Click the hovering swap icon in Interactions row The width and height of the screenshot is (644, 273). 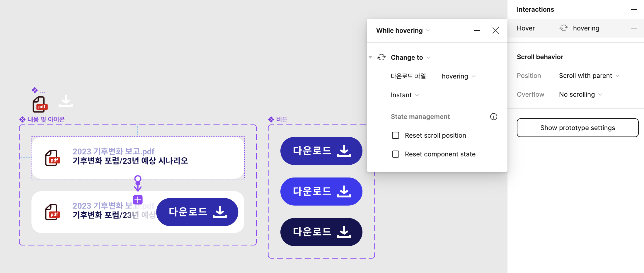click(x=564, y=28)
